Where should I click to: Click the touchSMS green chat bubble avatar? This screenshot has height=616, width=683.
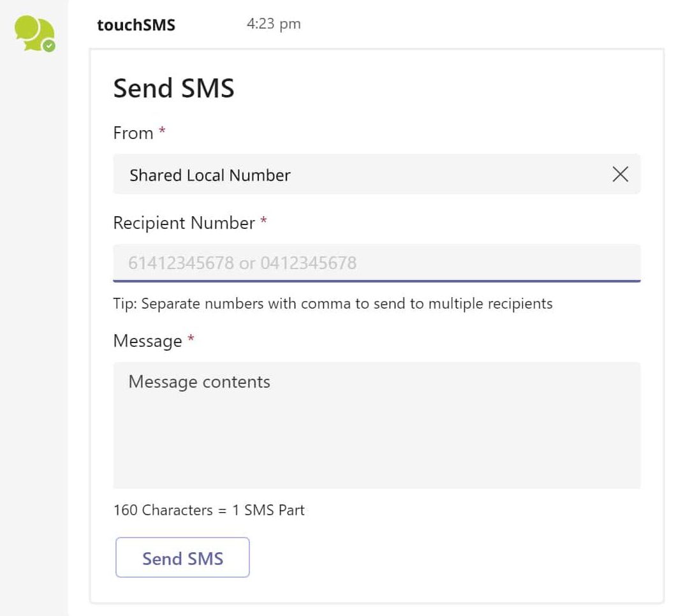(x=33, y=32)
